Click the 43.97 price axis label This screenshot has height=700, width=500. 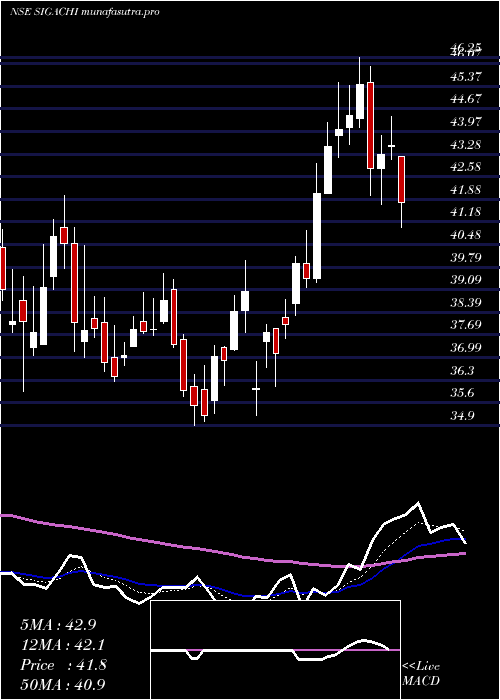coord(466,122)
